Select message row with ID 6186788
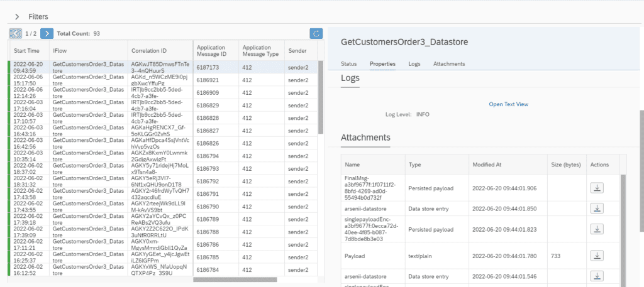This screenshot has width=644, height=287. [x=163, y=232]
